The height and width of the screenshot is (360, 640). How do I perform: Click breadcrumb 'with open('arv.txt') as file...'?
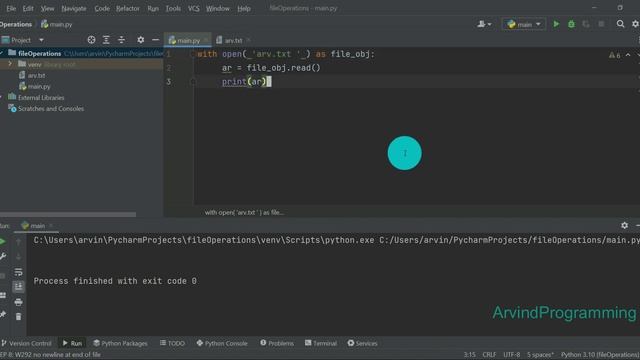coord(244,212)
